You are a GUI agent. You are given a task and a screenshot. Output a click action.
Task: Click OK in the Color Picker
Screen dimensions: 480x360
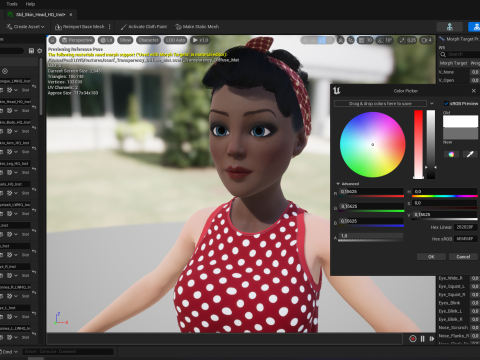(431, 257)
